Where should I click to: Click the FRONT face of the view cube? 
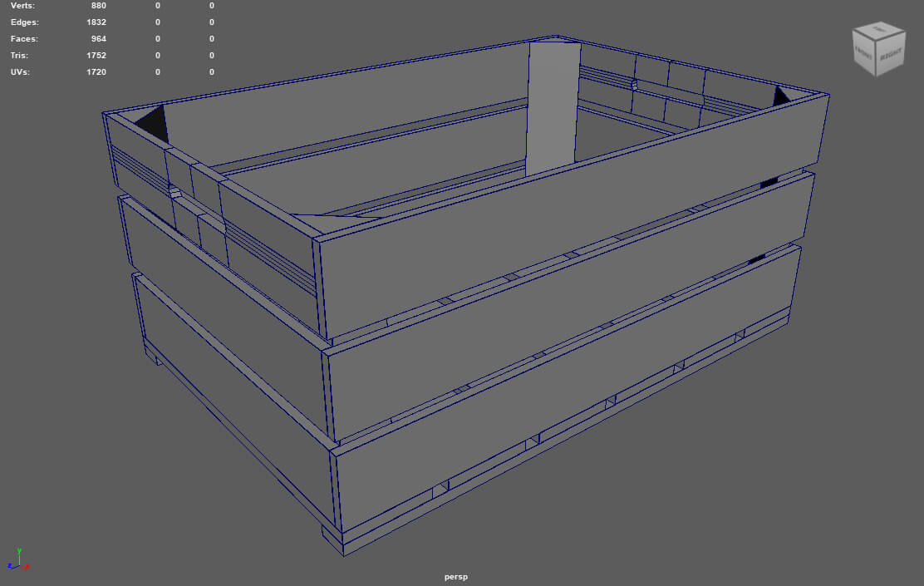(x=864, y=53)
